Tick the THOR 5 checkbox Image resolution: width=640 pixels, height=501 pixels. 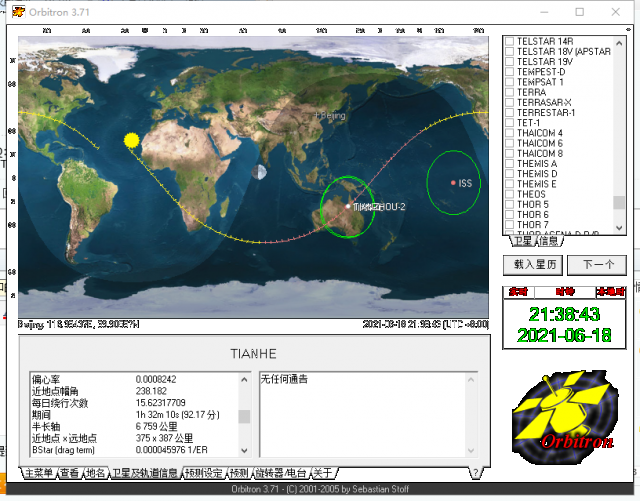point(509,205)
